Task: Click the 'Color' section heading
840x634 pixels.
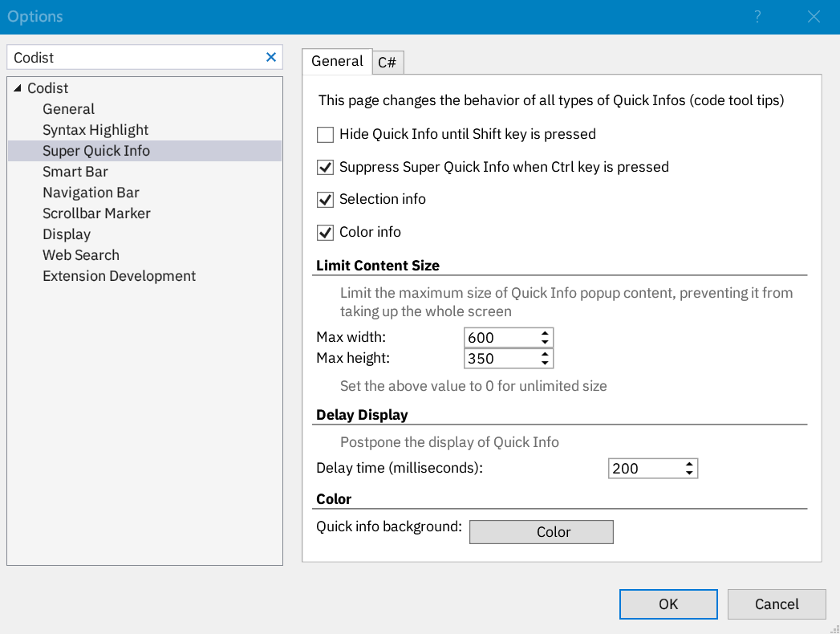Action: point(334,499)
